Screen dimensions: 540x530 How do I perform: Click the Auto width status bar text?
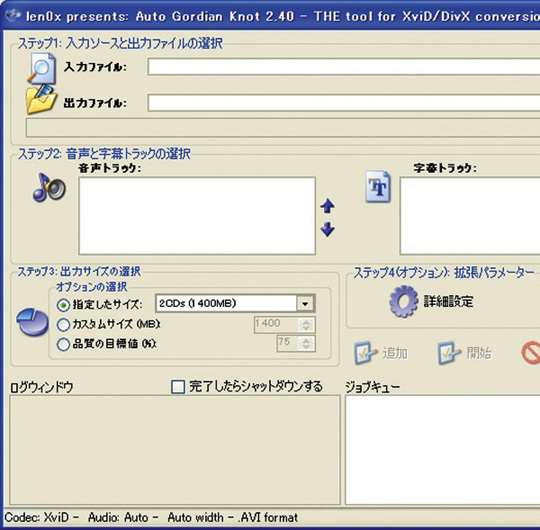click(195, 518)
